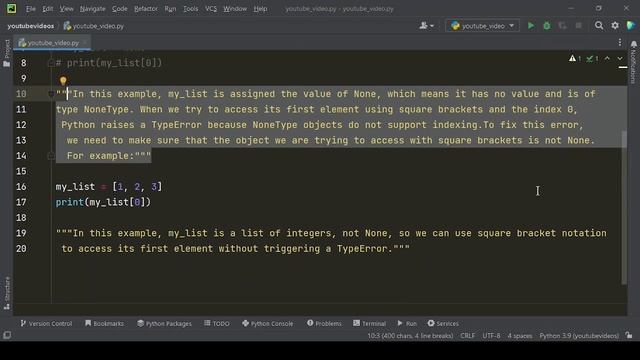Screen dimensions: 640x360
Task: Change 4 spaces indent setting
Action: tap(520, 336)
